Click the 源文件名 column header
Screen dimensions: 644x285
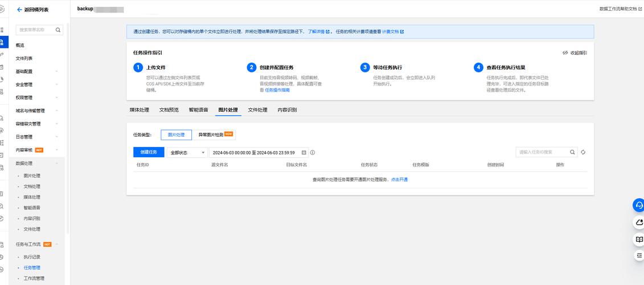pyautogui.click(x=220, y=165)
